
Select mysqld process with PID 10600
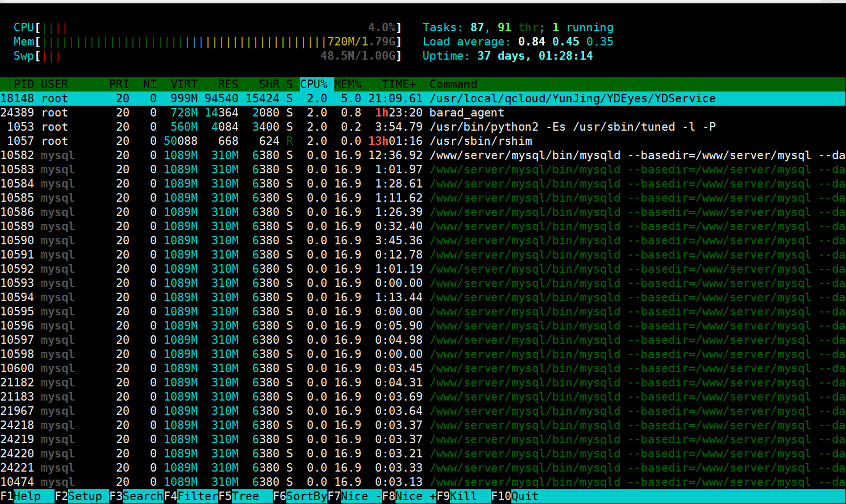coord(423,368)
